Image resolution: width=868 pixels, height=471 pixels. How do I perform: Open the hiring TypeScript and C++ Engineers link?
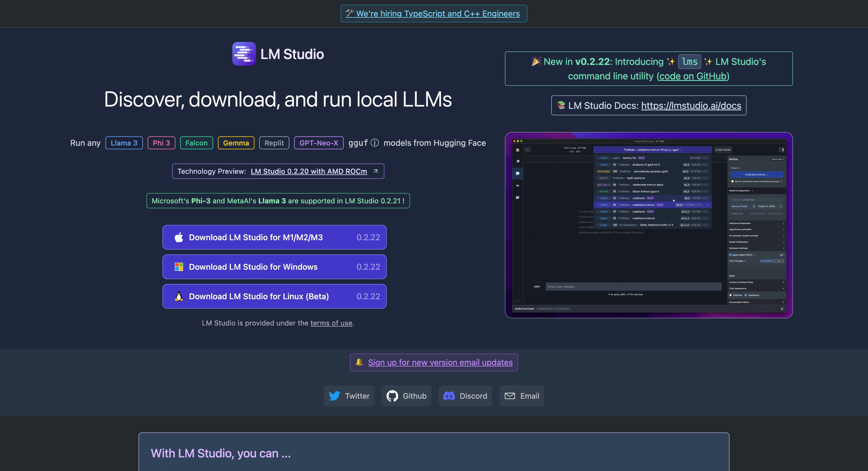tap(437, 14)
